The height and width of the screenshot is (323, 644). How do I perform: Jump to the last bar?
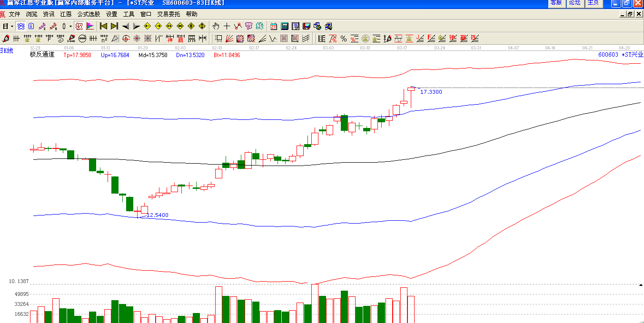114,26
